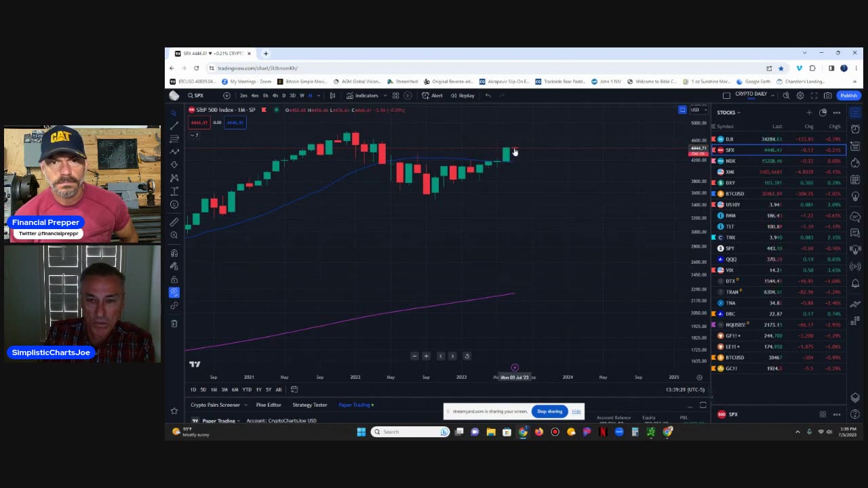This screenshot has height=488, width=868.
Task: Open the Pine Editor tab
Action: point(269,405)
